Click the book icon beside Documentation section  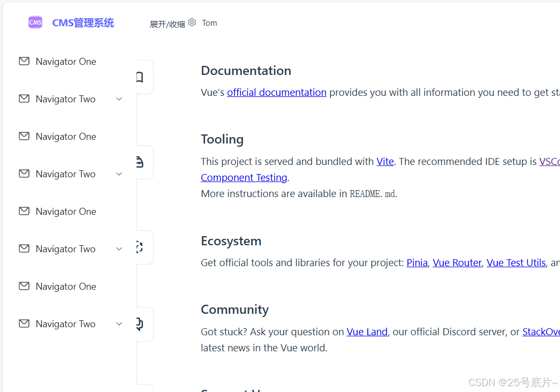coord(140,77)
